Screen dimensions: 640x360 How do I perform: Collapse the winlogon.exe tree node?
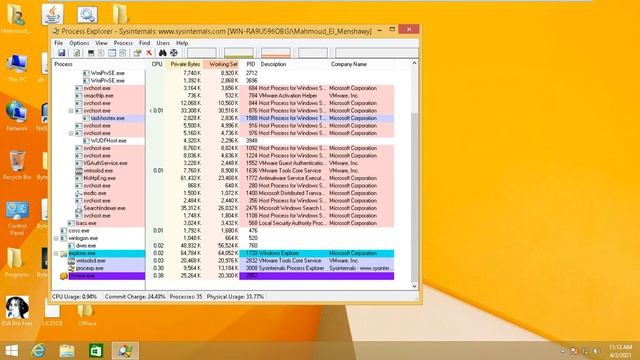[x=56, y=238]
